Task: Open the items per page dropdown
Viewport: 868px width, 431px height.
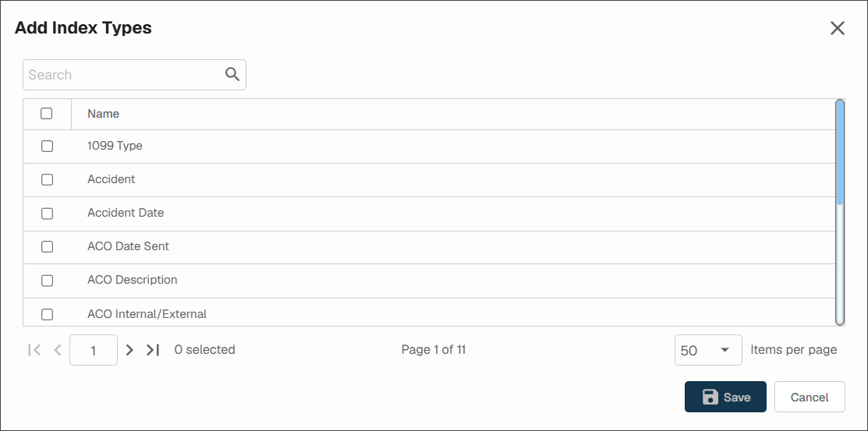Action: (708, 350)
